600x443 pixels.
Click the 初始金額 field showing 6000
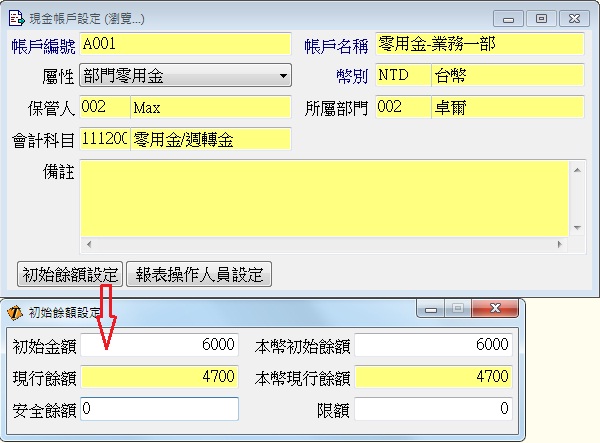[x=159, y=345]
